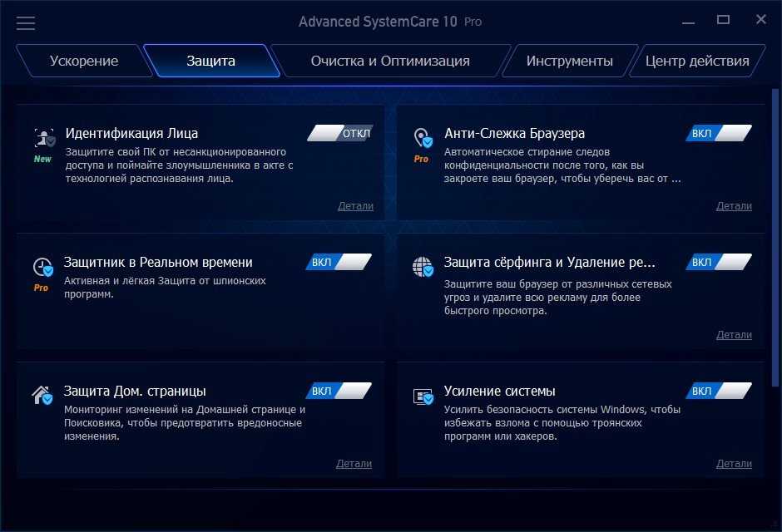
Task: Click the vertical scrollbar on the right
Action: 775,238
